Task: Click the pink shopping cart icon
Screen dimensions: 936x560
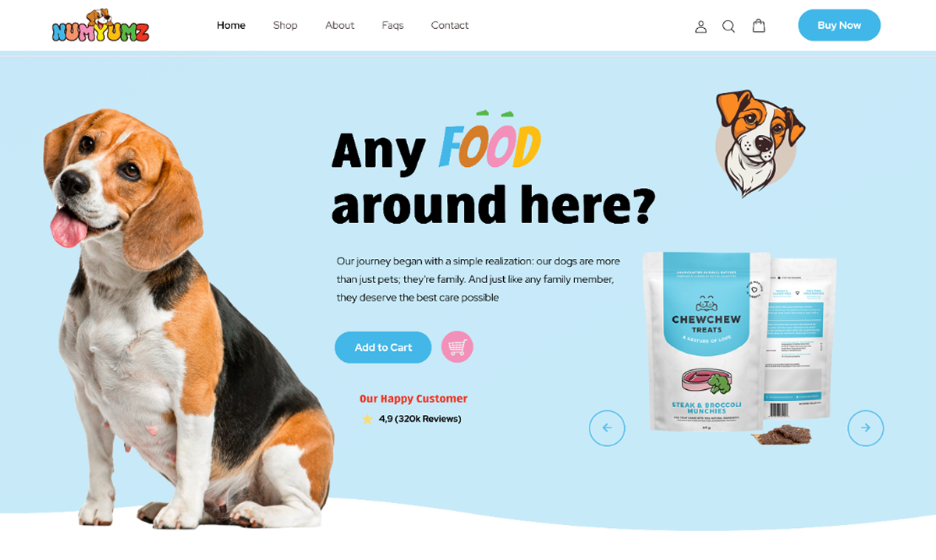Action: [x=457, y=347]
